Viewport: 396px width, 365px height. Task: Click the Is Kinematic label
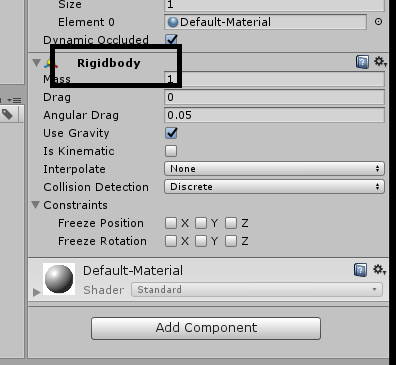(x=79, y=151)
